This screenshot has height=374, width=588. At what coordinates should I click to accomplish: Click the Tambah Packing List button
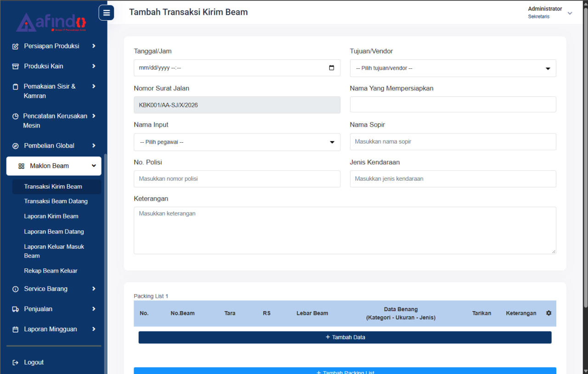pos(345,371)
